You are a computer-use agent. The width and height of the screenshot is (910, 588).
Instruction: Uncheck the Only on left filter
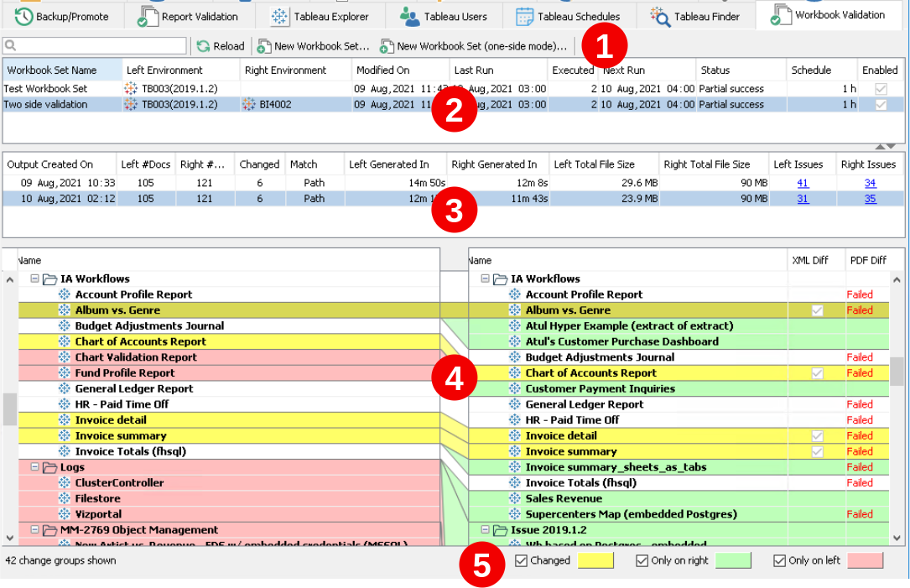(779, 560)
